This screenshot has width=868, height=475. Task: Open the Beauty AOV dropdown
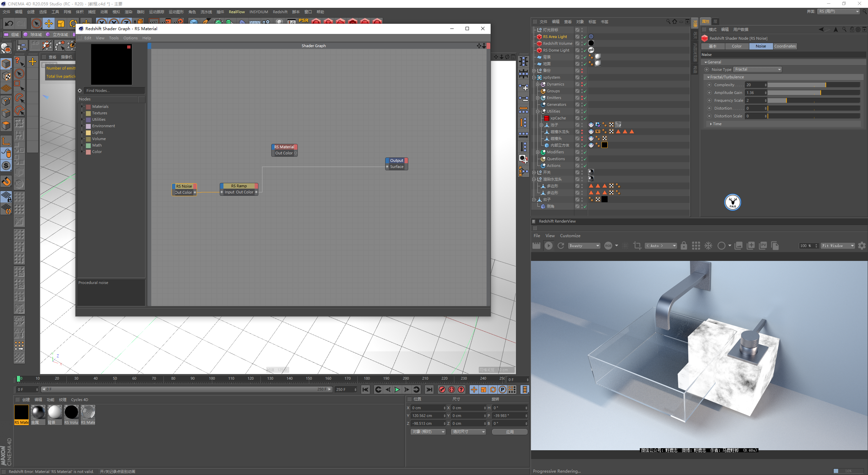point(584,246)
